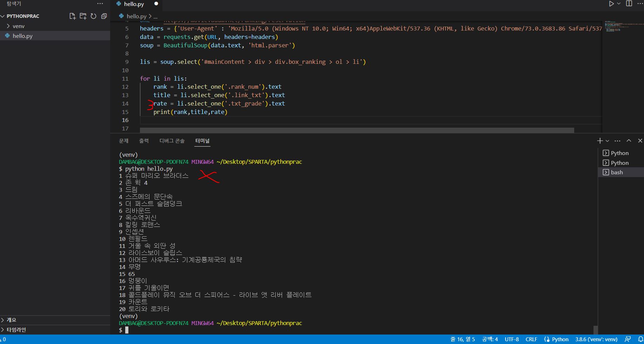The image size is (644, 344).
Task: Switch to the 디버그 콘솔 tab
Action: (172, 141)
